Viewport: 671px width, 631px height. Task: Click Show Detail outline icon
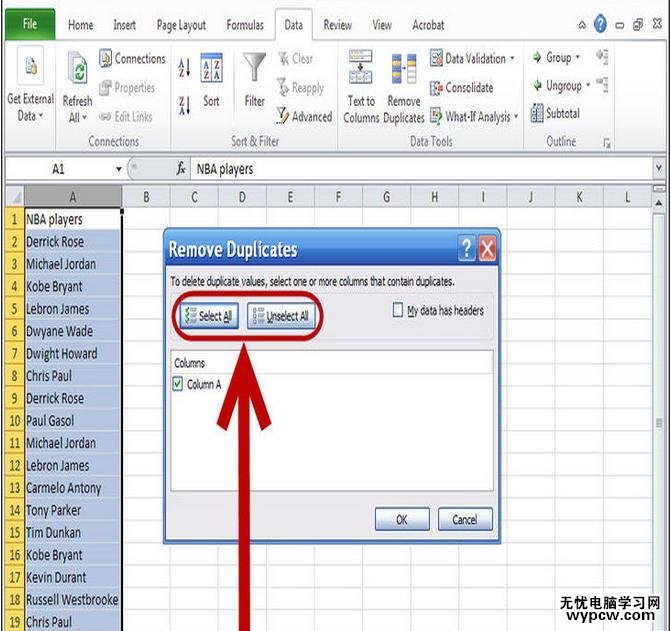click(x=602, y=56)
